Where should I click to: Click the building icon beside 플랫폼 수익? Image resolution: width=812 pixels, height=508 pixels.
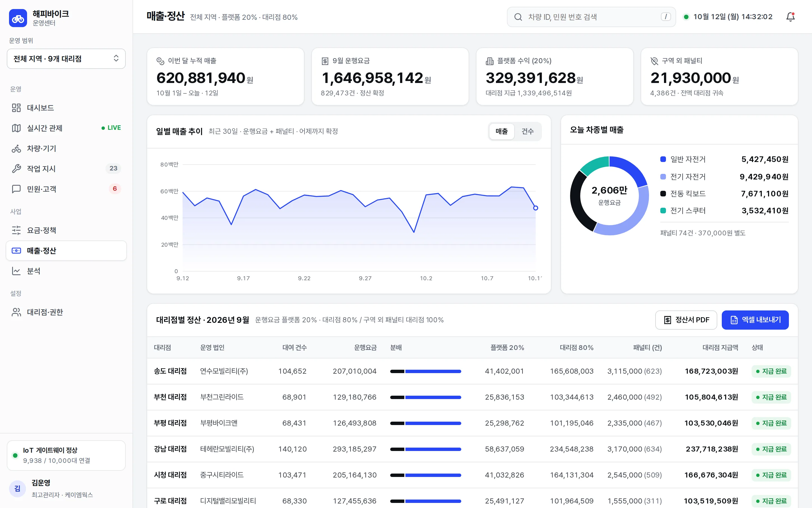point(489,61)
